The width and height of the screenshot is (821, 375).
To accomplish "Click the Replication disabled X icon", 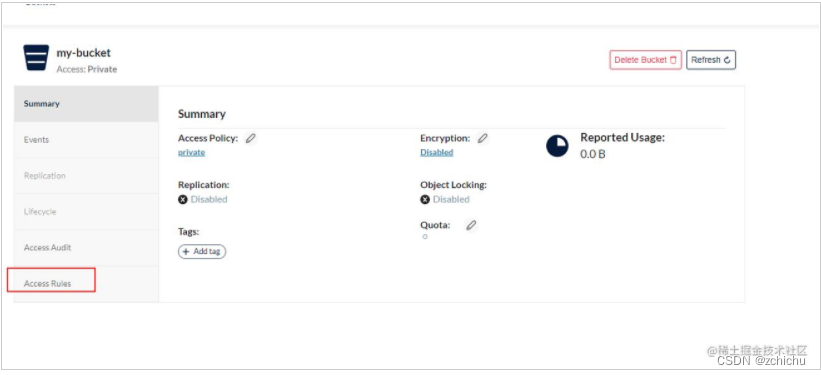I will 183,200.
